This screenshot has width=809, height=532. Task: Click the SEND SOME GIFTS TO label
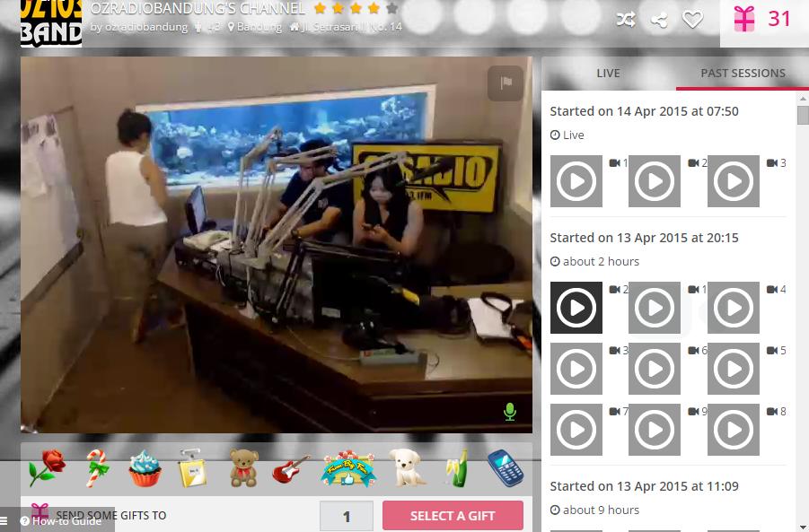click(111, 516)
